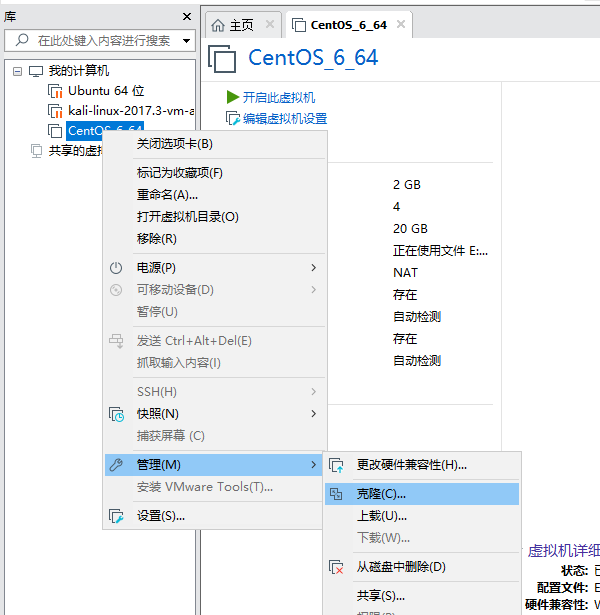Select 打开虚拟机目录(O)
This screenshot has height=615, width=600.
[215, 217]
